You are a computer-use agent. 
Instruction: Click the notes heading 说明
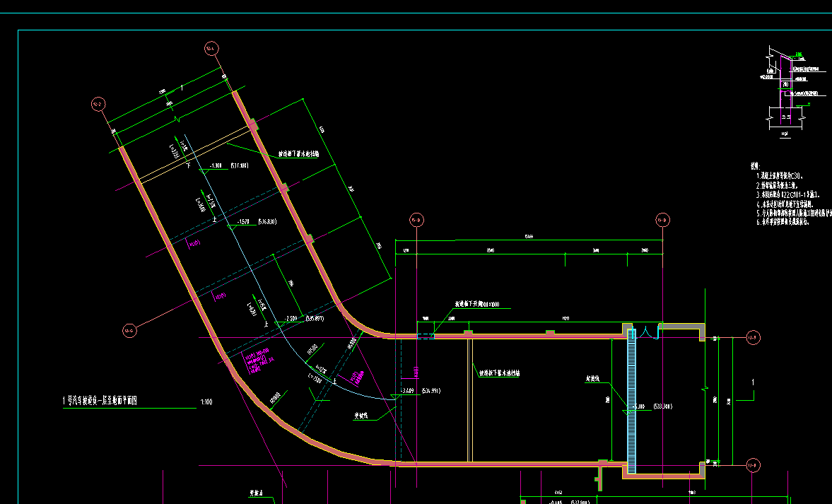(x=756, y=167)
